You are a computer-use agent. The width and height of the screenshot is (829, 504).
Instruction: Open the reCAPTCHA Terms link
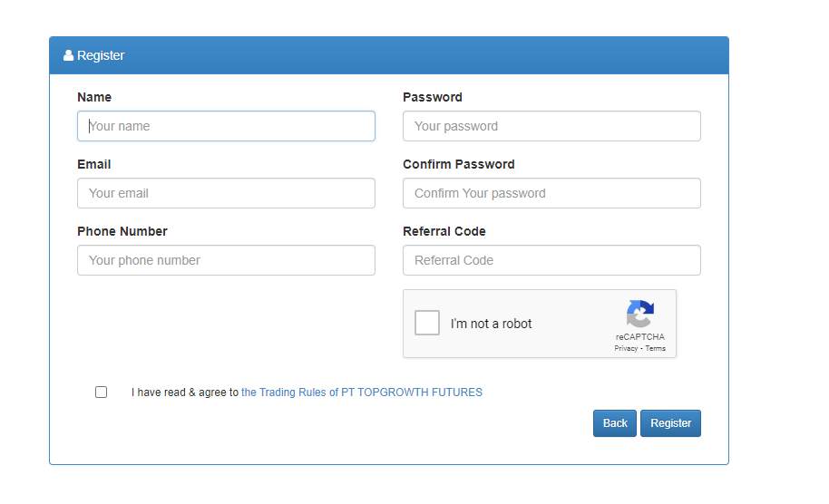[x=655, y=348]
